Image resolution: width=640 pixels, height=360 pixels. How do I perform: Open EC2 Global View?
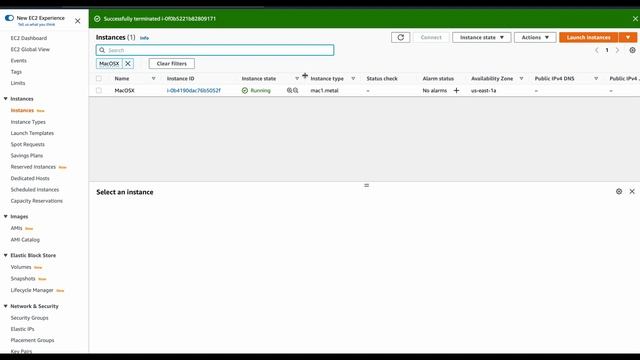(30, 49)
